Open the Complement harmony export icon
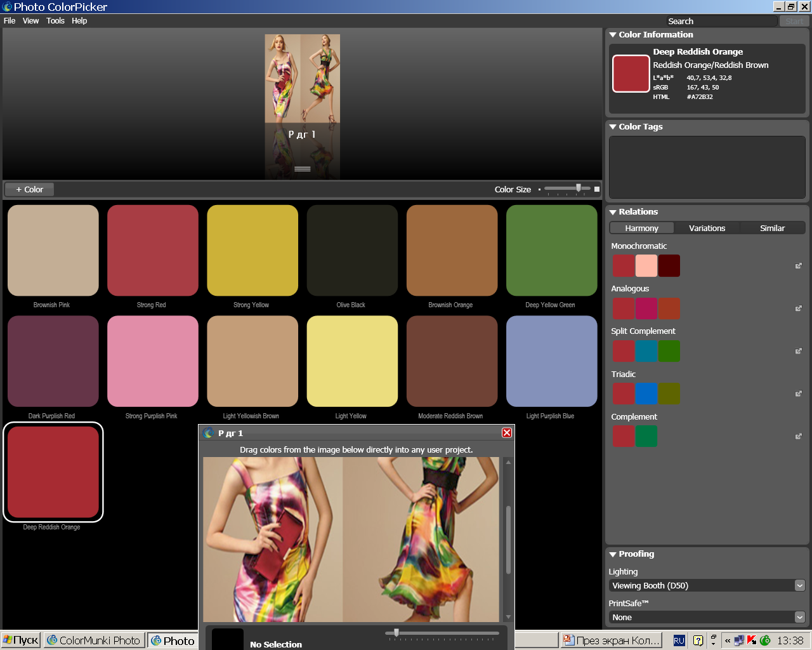This screenshot has width=812, height=650. [799, 436]
